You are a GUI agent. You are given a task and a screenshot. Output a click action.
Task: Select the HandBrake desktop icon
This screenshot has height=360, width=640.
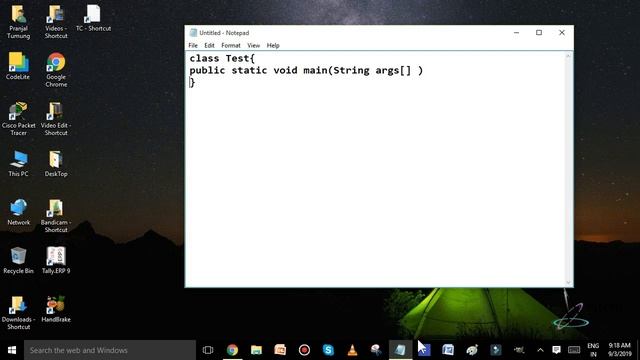tap(56, 309)
